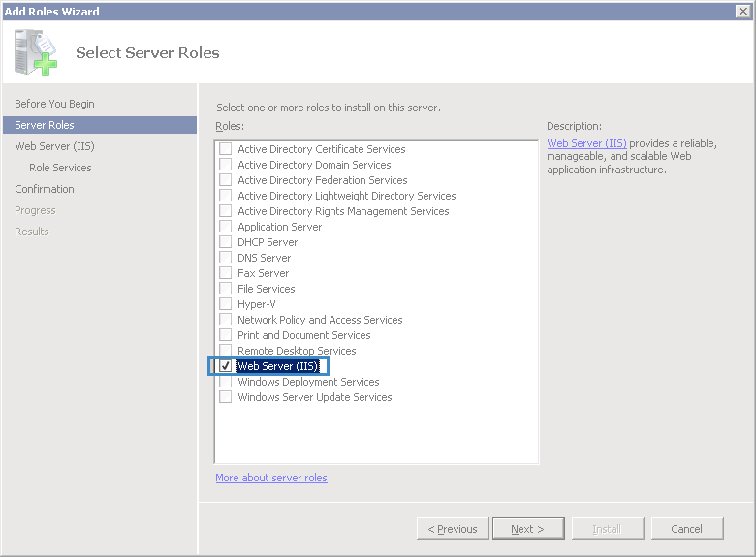The height and width of the screenshot is (557, 756).
Task: Tick the DNS Server role checkbox
Action: (226, 258)
